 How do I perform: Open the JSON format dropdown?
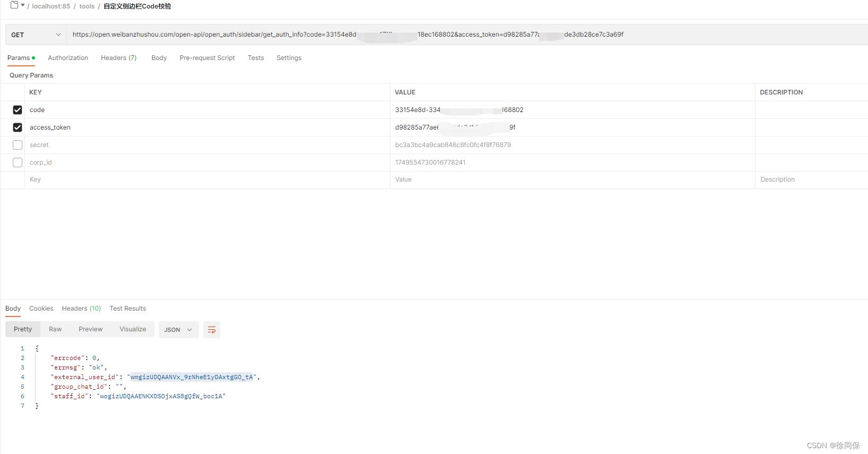(178, 330)
